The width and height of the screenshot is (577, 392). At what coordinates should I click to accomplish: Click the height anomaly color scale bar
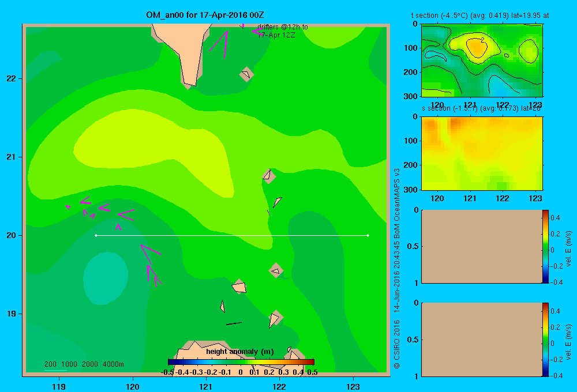[241, 362]
